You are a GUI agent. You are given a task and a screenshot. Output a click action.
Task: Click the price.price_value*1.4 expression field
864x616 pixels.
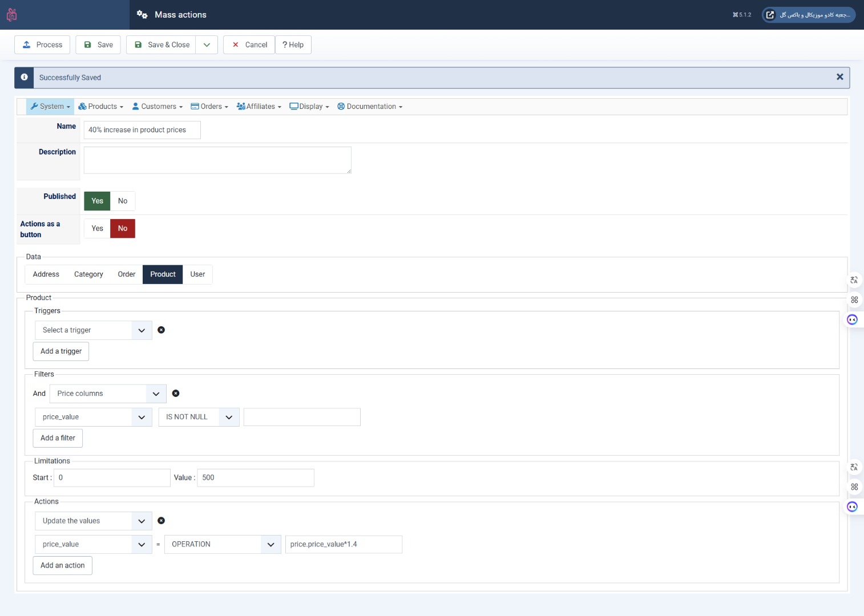[344, 544]
